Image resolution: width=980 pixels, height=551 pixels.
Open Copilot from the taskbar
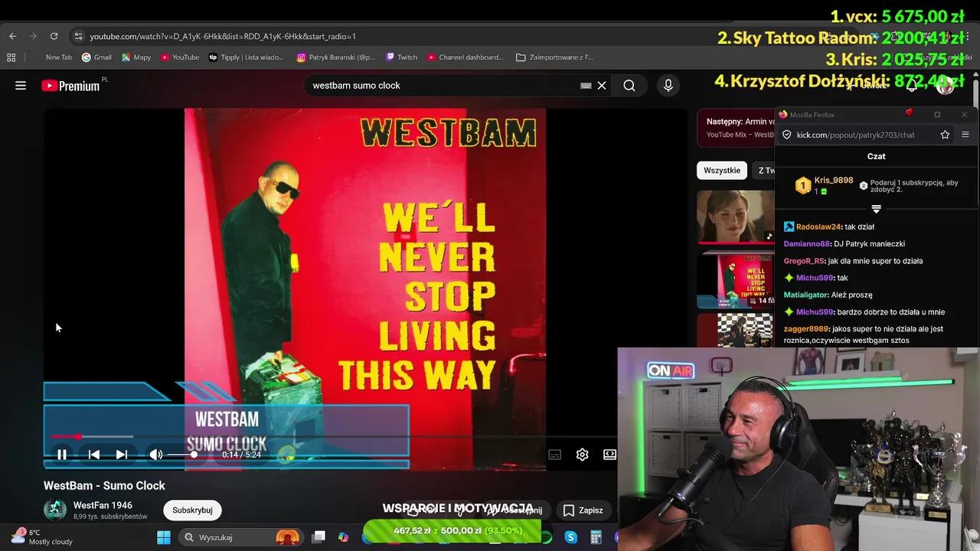(343, 537)
